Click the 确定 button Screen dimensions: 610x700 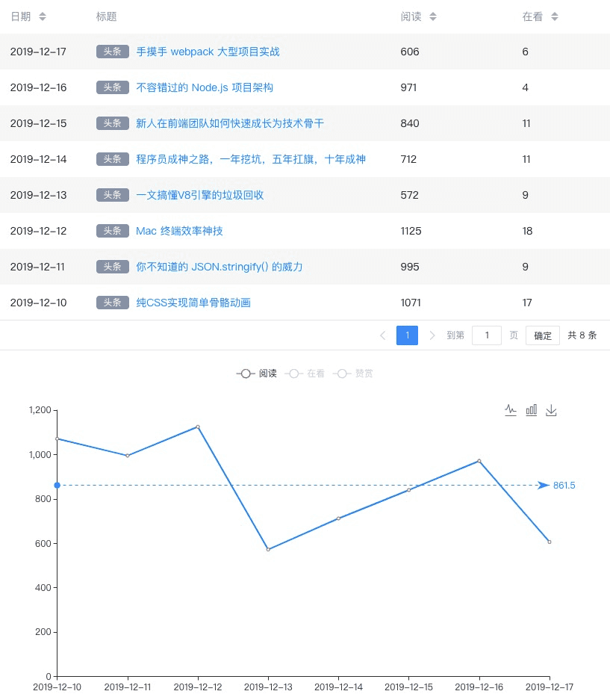[543, 335]
